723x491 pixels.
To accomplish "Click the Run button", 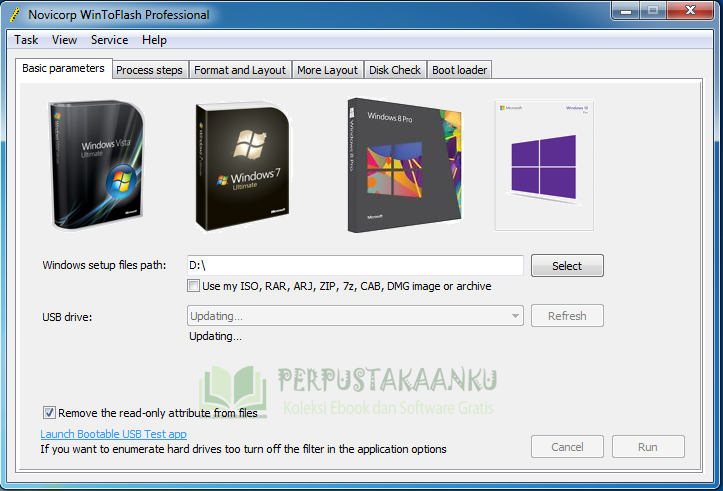I will click(648, 447).
